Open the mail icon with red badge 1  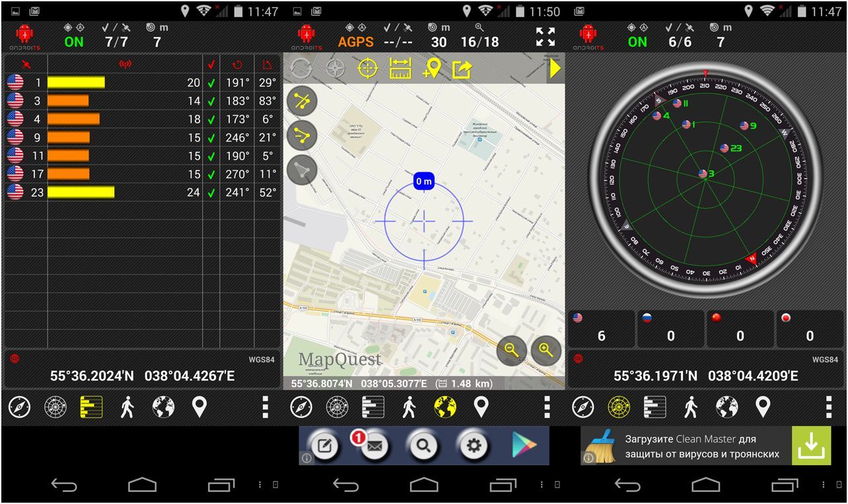coord(374,446)
